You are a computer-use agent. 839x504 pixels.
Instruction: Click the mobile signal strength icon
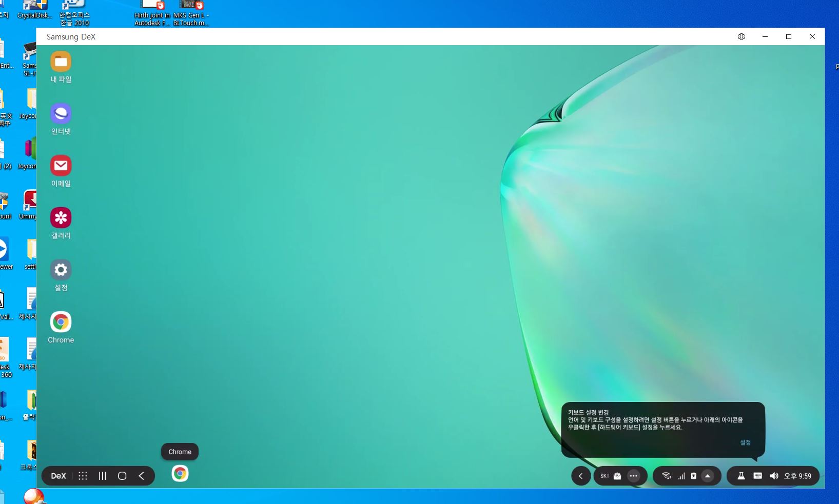pos(681,476)
